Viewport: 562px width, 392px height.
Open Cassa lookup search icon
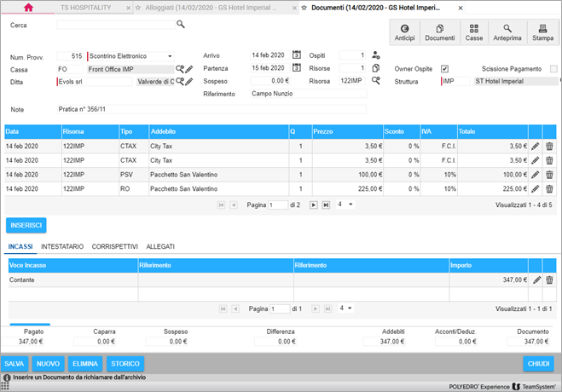pos(180,69)
